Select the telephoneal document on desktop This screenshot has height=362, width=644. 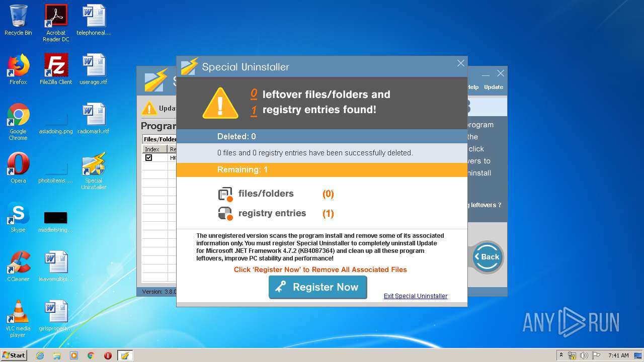click(x=94, y=20)
